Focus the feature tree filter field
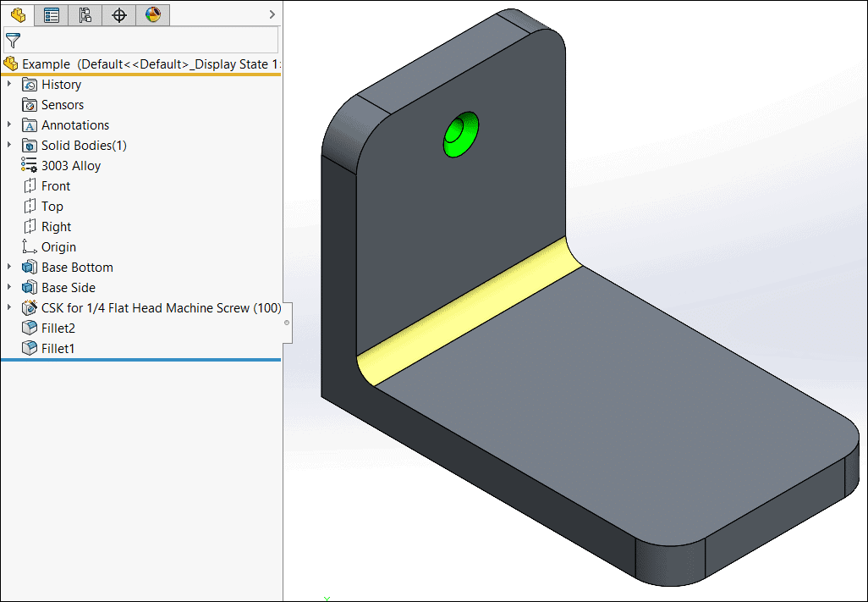The width and height of the screenshot is (868, 602). (141, 40)
